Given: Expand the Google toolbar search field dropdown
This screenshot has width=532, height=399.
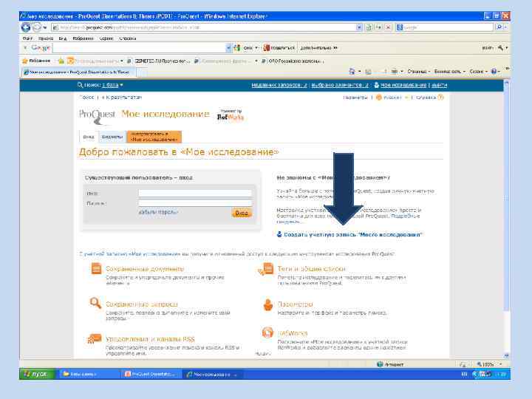Looking at the screenshot, I should tap(228, 48).
